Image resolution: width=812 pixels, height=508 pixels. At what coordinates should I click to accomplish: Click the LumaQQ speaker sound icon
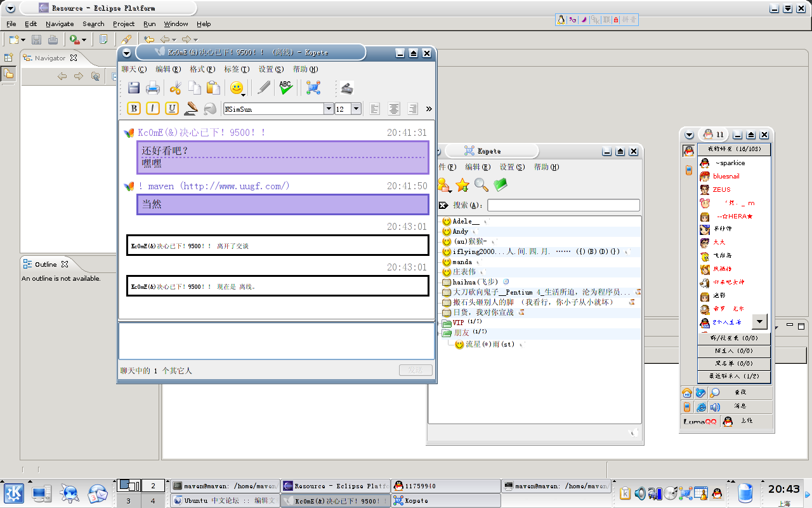[714, 407]
